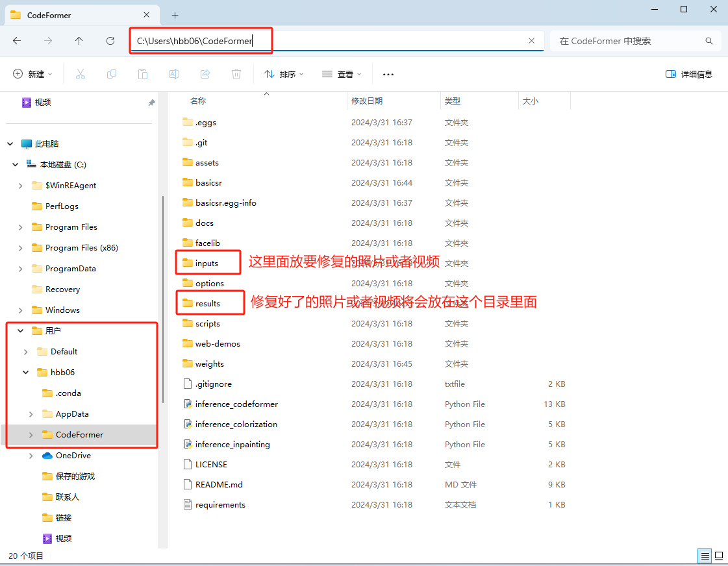Select Recovery in the navigation tree
Screen dimensions: 728x566
(x=63, y=289)
